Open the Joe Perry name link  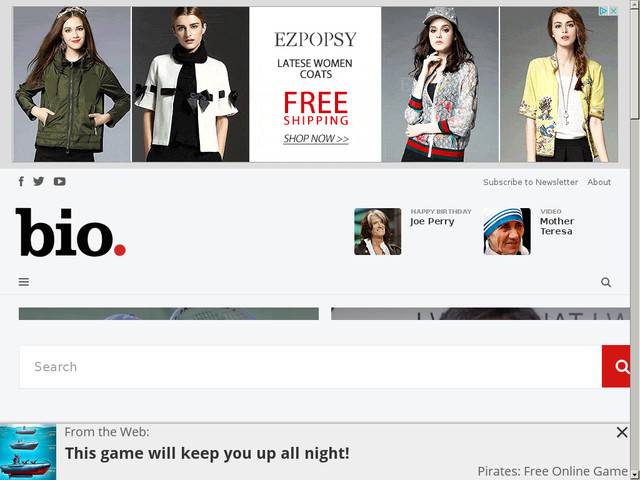432,222
